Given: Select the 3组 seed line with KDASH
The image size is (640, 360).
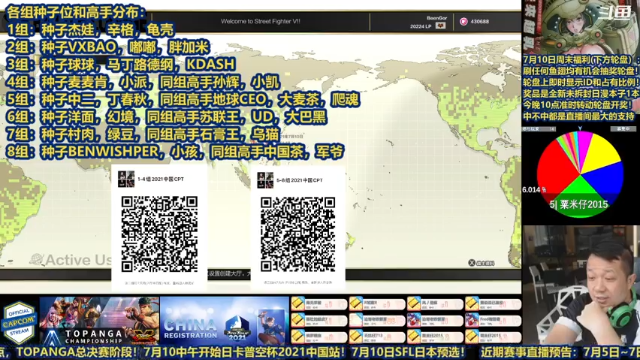Looking at the screenshot, I should [121, 64].
